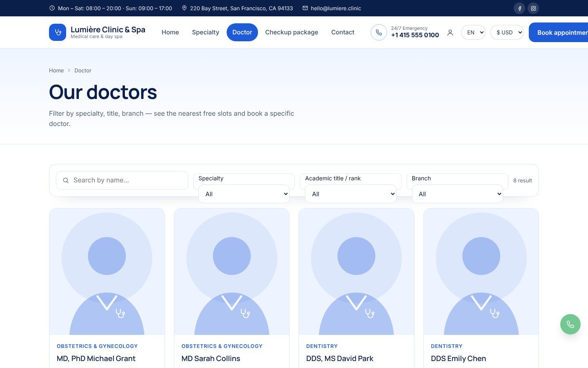
Task: Click David Park's Dentistry specialty label
Action: 322,346
